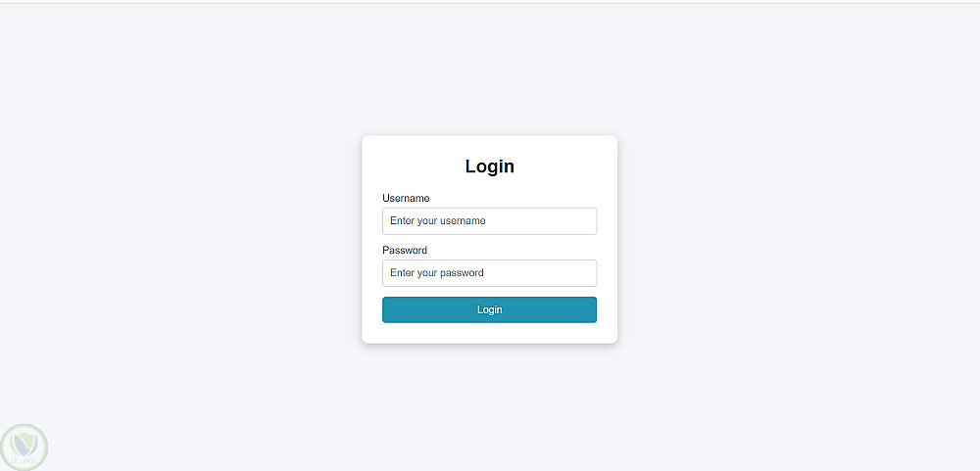The width and height of the screenshot is (980, 471).
Task: Click the bold Login heading
Action: coord(489,166)
